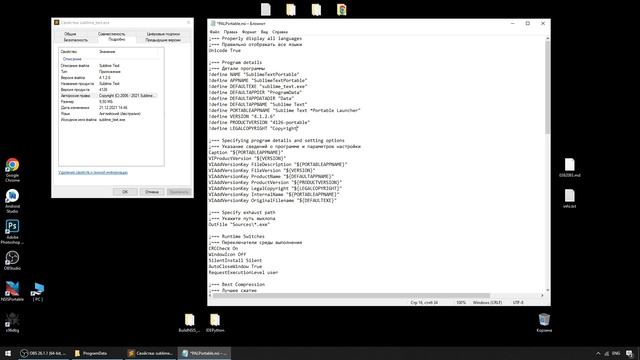Select the NSISPortable desktop icon
The width and height of the screenshot is (640, 360).
coord(12,291)
